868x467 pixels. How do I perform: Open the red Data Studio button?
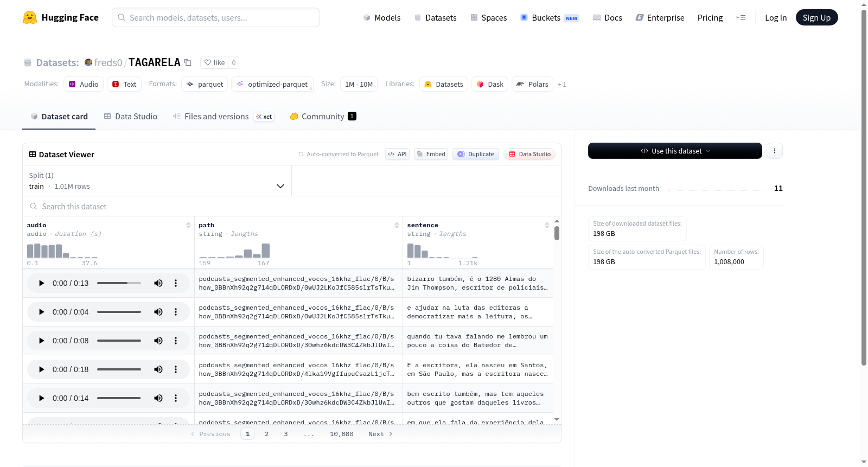(529, 154)
